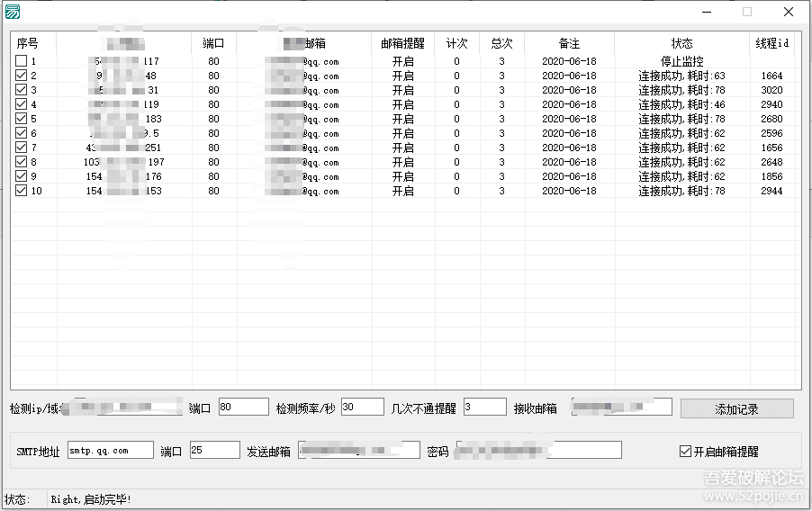Click thread id 2680
This screenshot has width=812, height=511.
pos(771,119)
